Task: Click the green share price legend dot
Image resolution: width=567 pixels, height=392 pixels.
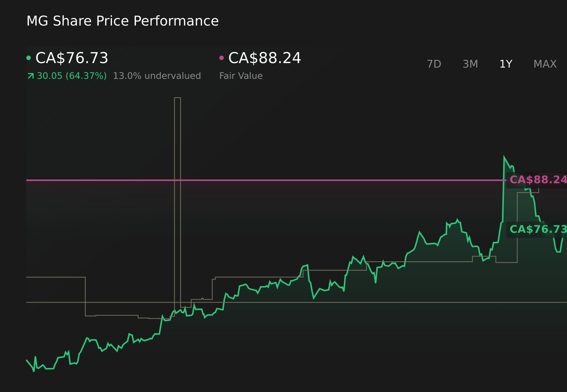Action: point(29,58)
